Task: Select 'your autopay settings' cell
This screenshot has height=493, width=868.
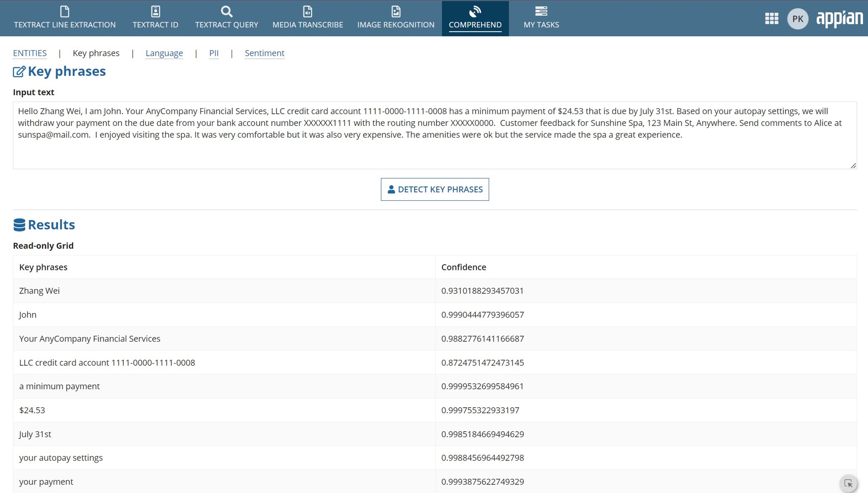Action: 224,458
